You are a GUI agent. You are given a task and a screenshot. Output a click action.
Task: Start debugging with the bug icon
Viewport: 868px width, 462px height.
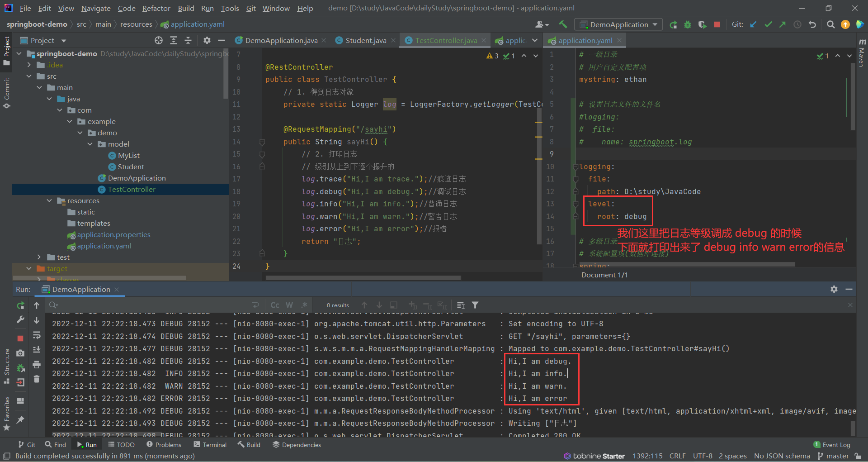pos(688,24)
